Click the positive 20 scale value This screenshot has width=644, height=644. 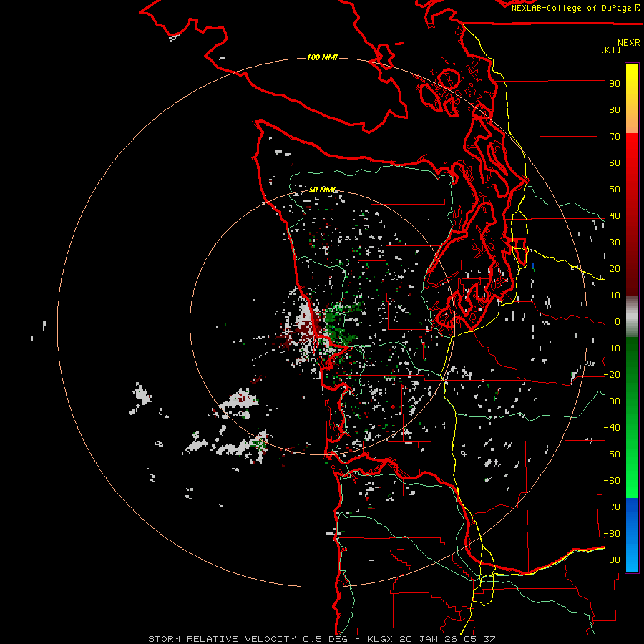click(615, 269)
